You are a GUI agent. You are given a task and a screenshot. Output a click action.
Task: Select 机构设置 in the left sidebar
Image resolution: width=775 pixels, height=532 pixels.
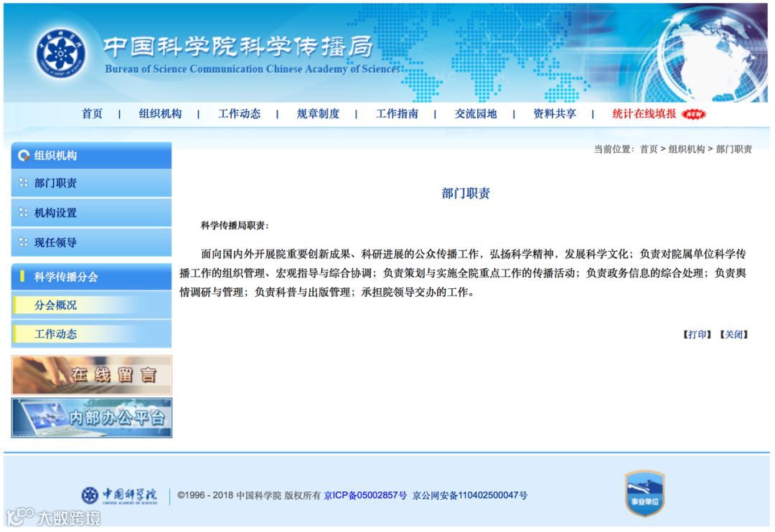(x=91, y=213)
